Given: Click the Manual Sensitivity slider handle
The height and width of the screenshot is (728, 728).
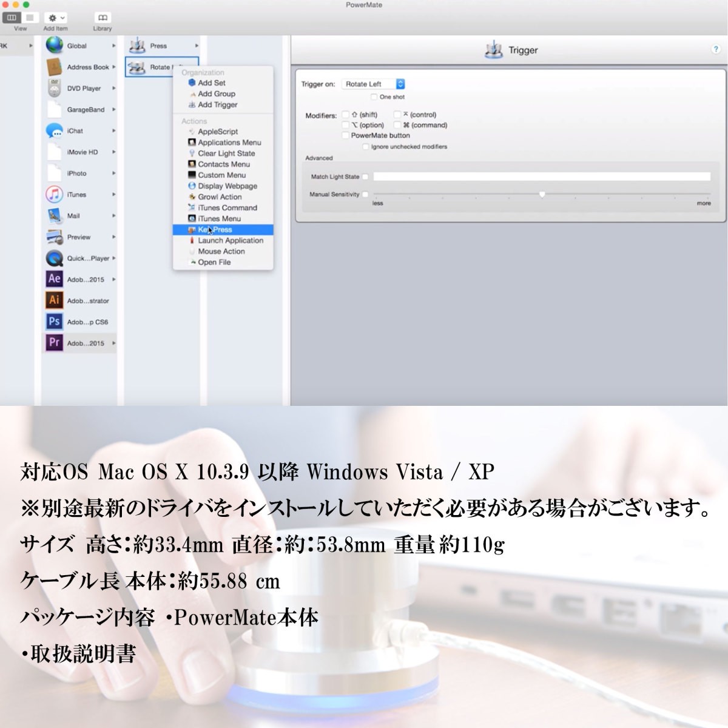Looking at the screenshot, I should pyautogui.click(x=542, y=194).
